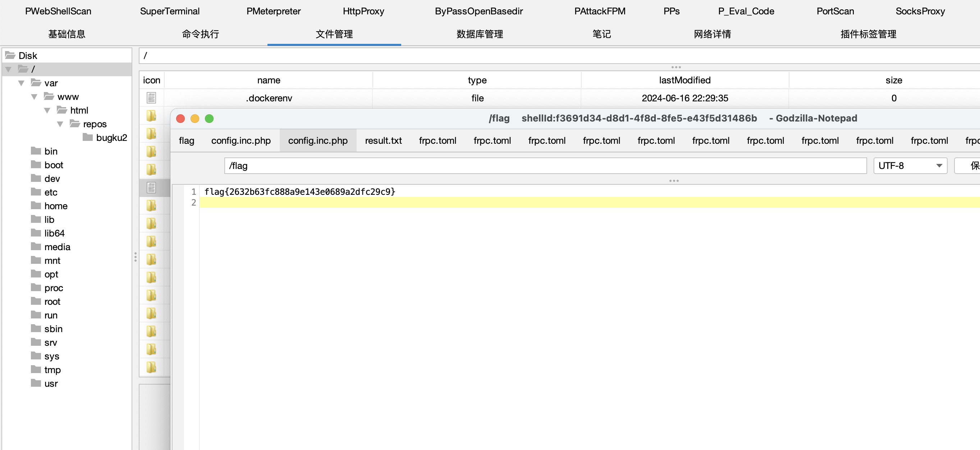
Task: Open the result.txt notepad tab
Action: tap(383, 141)
